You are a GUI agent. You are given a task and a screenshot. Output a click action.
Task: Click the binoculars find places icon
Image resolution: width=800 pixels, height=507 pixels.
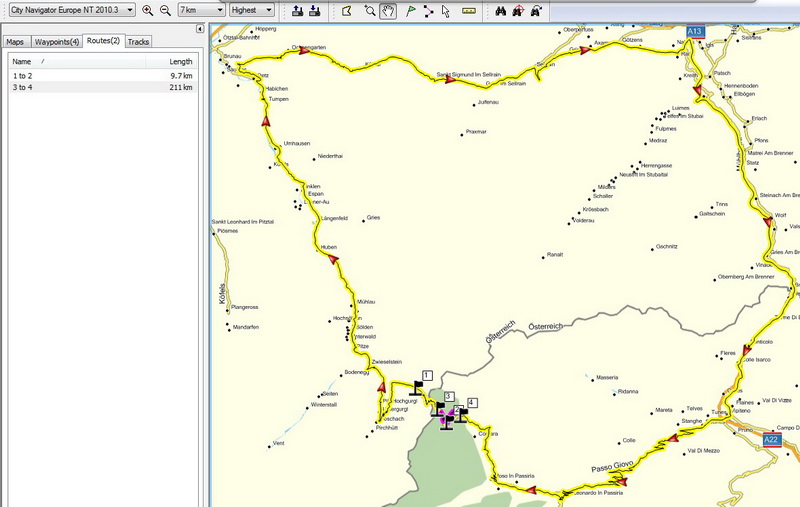[500, 11]
